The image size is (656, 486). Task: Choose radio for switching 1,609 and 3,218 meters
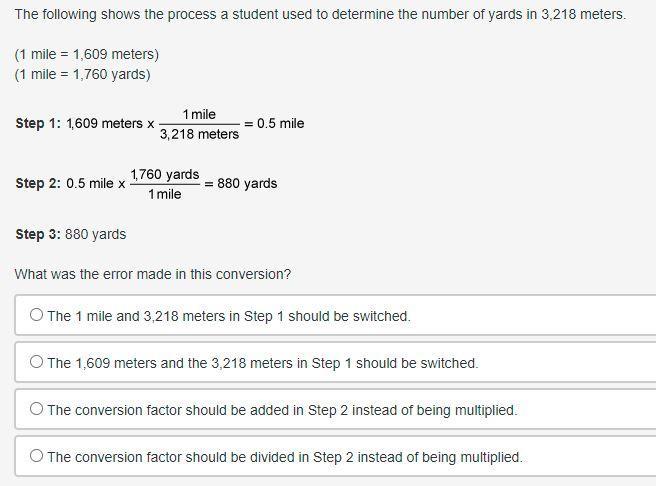point(36,362)
